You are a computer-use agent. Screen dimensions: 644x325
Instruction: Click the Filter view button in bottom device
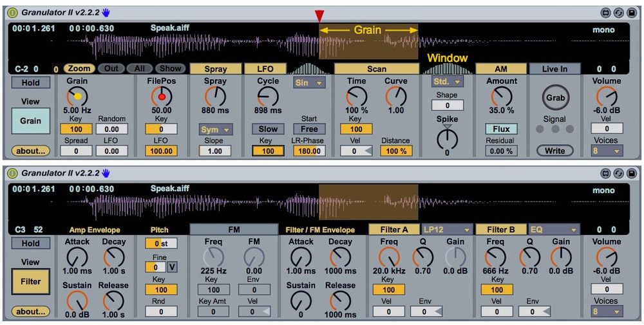(x=30, y=281)
